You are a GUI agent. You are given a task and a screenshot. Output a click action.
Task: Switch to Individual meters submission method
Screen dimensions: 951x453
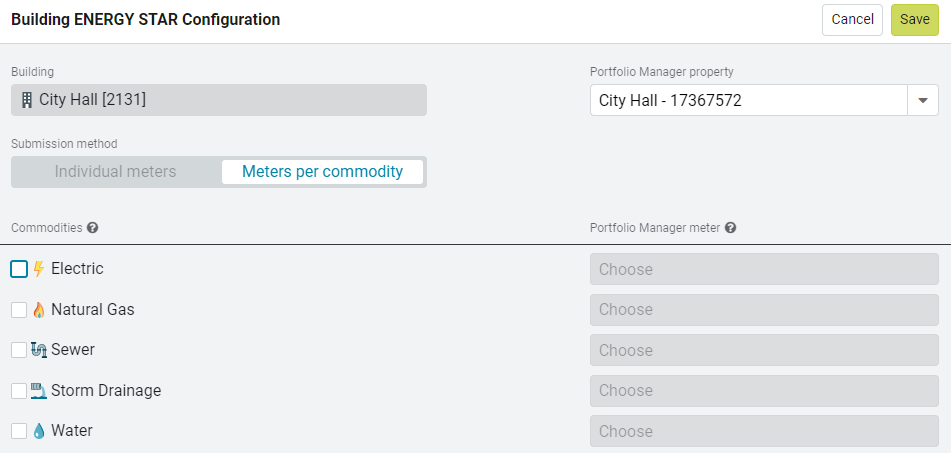click(115, 172)
